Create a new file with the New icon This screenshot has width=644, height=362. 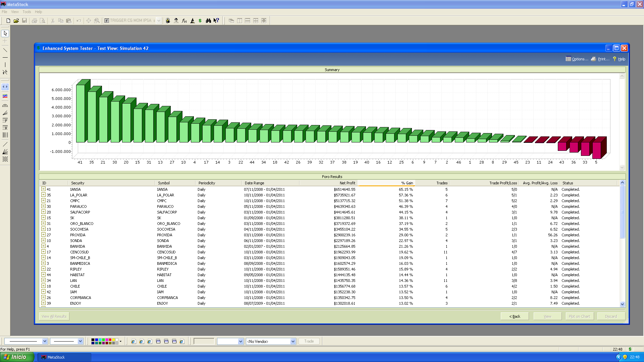[8, 20]
